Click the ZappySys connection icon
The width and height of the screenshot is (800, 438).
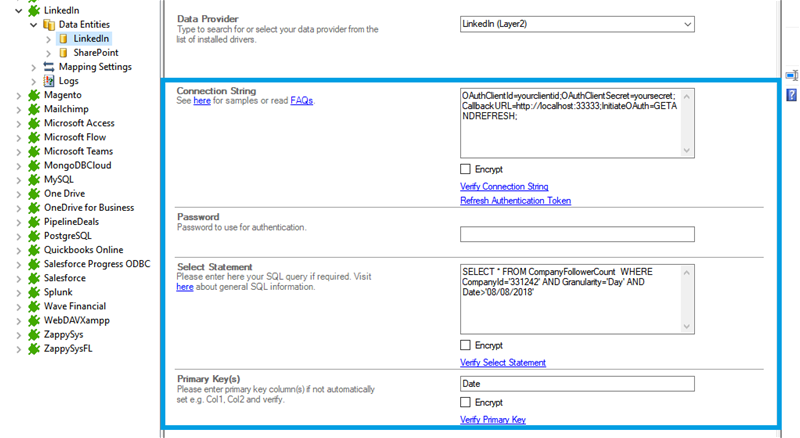34,335
